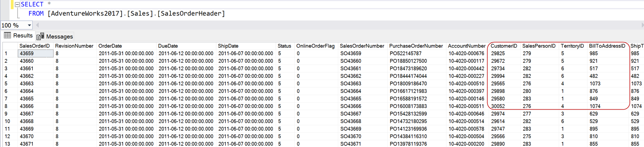Viewport: 644px width, 147px height.
Task: Select the CustomerID cell 29974
Action: tap(505, 114)
